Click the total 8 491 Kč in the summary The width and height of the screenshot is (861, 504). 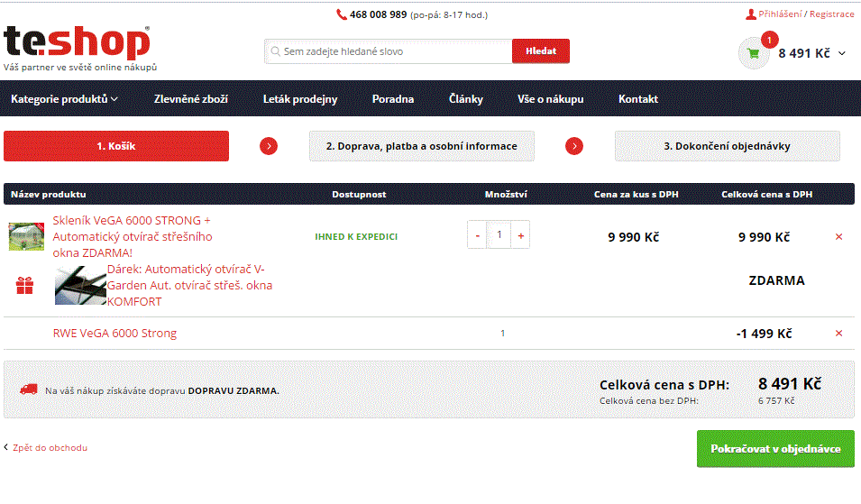[x=790, y=384]
